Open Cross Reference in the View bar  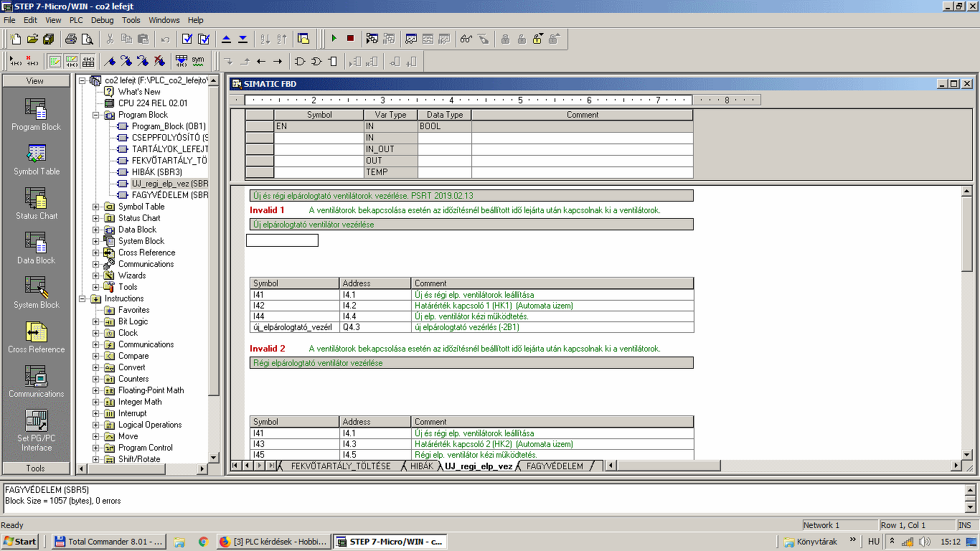click(36, 337)
